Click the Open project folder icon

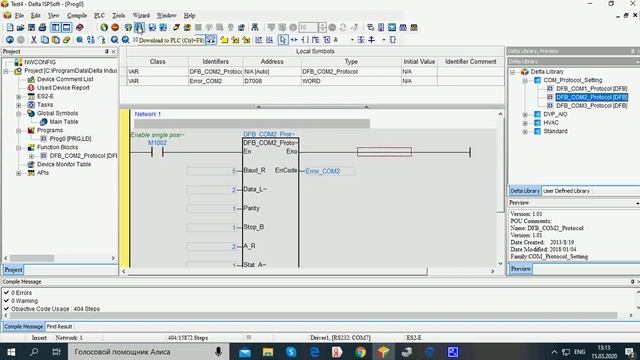coord(20,27)
